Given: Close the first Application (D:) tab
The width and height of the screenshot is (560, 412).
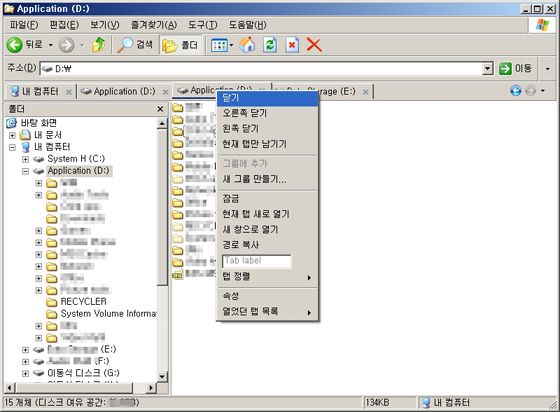Looking at the screenshot, I should click(x=165, y=92).
